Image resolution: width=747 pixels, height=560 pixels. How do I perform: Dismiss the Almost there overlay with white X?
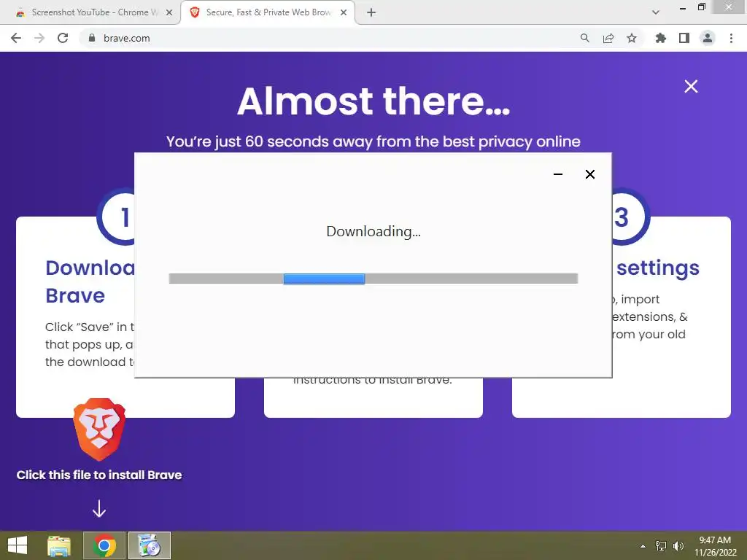click(x=691, y=86)
